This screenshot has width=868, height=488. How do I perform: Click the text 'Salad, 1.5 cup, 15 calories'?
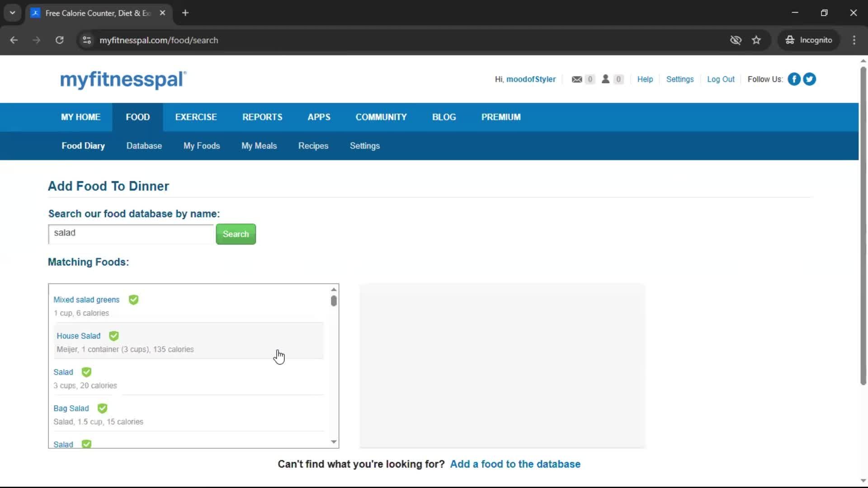[x=98, y=422]
